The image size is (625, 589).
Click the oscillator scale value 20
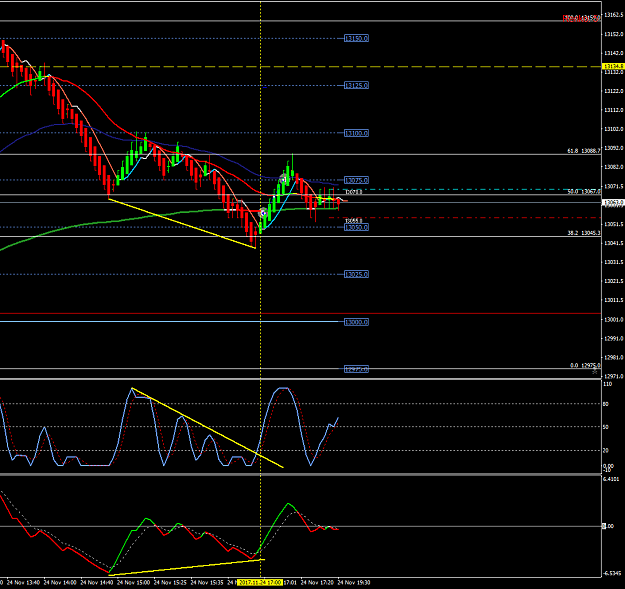[606, 451]
